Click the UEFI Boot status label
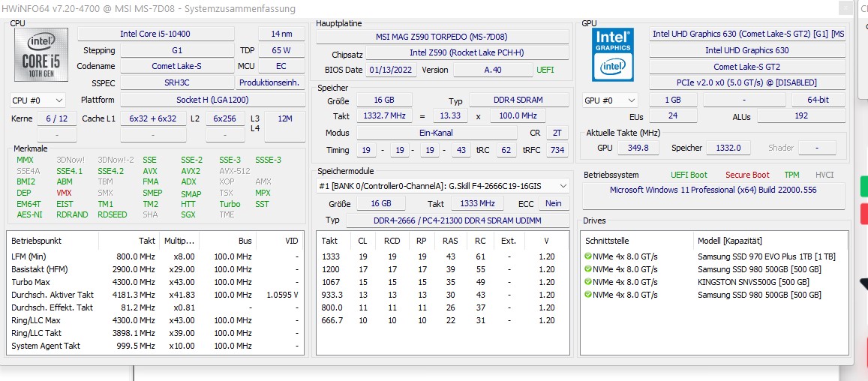 click(689, 175)
